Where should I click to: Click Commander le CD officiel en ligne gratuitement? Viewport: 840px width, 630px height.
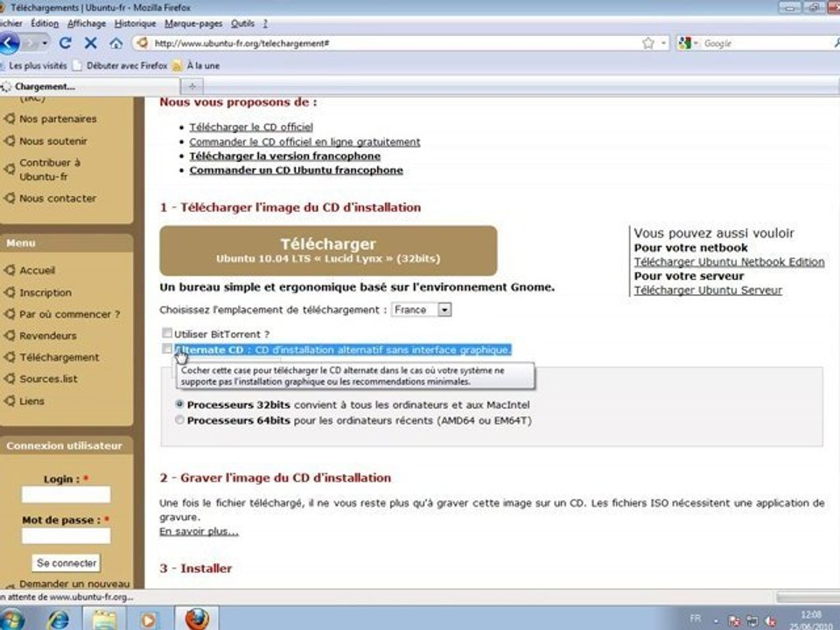coord(304,142)
